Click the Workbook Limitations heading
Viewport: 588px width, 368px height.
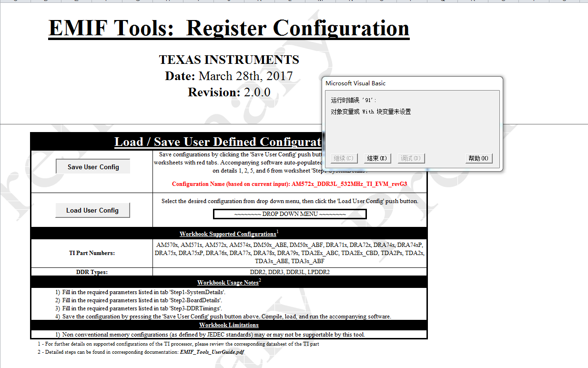point(229,325)
